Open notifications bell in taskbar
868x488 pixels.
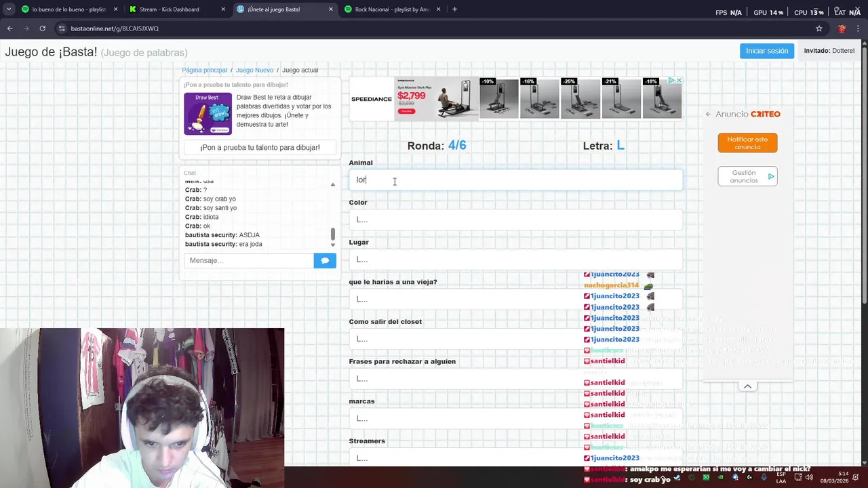click(x=856, y=477)
